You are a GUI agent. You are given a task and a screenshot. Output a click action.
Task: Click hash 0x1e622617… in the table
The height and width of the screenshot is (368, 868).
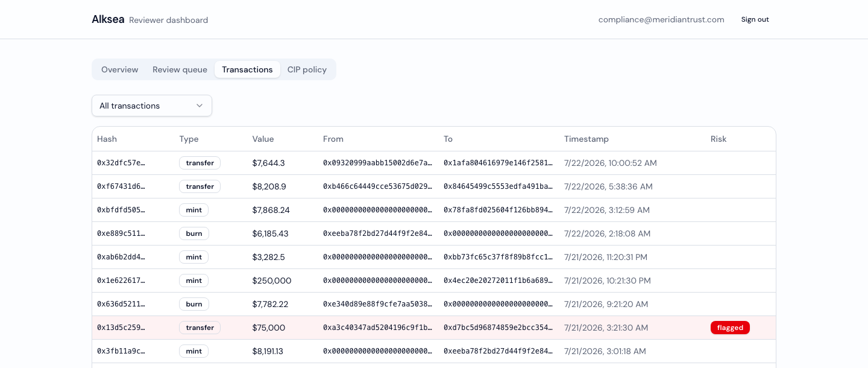coord(121,281)
